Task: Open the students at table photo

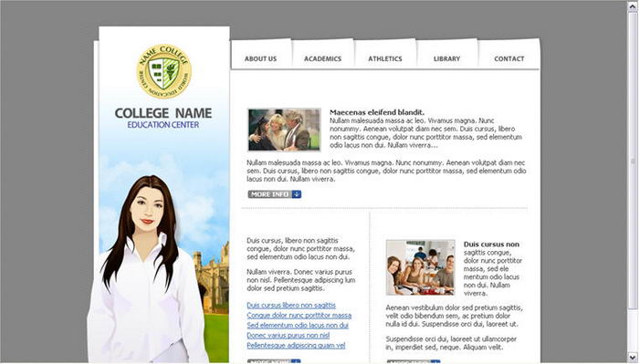Action: tap(421, 267)
